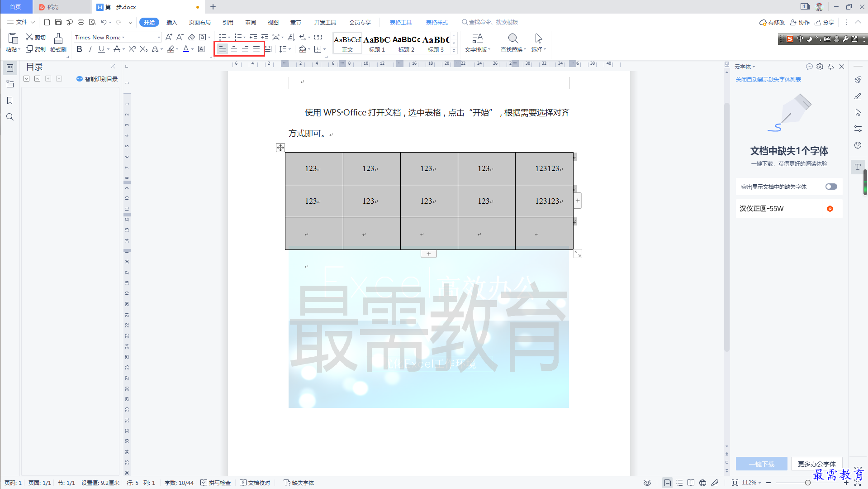Toggle align left
868x489 pixels.
[222, 49]
